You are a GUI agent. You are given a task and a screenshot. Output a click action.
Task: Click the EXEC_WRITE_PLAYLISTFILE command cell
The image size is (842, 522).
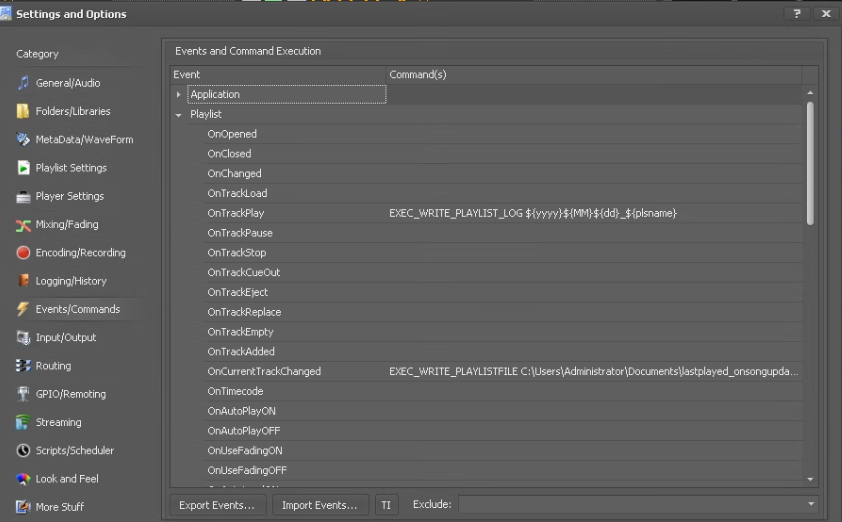click(x=594, y=372)
